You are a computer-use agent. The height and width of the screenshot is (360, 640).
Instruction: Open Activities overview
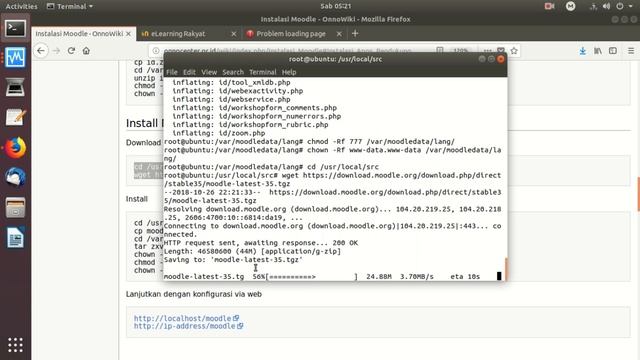click(21, 6)
